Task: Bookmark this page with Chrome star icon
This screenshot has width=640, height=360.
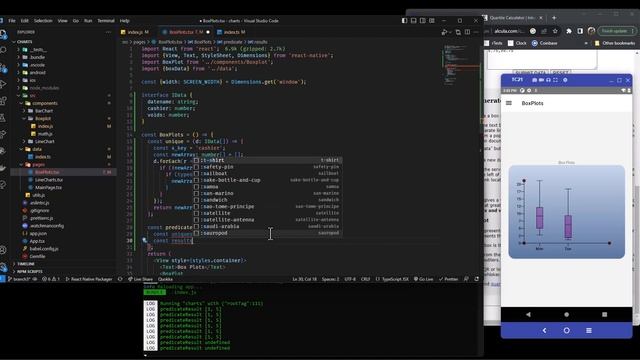Action: click(x=555, y=31)
